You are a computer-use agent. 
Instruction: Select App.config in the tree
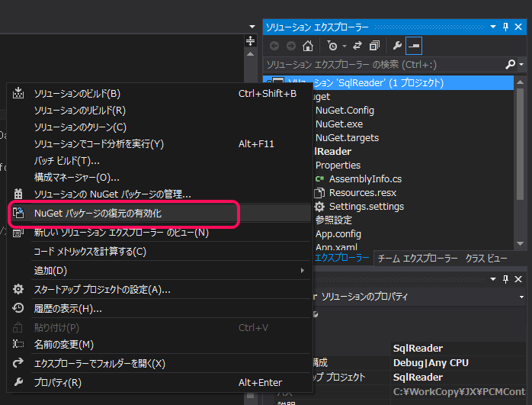[x=338, y=234]
